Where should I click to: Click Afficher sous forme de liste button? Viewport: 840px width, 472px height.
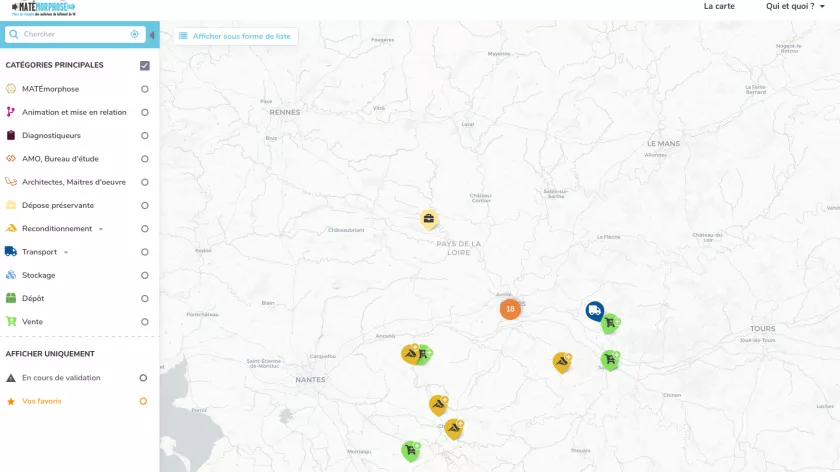click(x=236, y=36)
